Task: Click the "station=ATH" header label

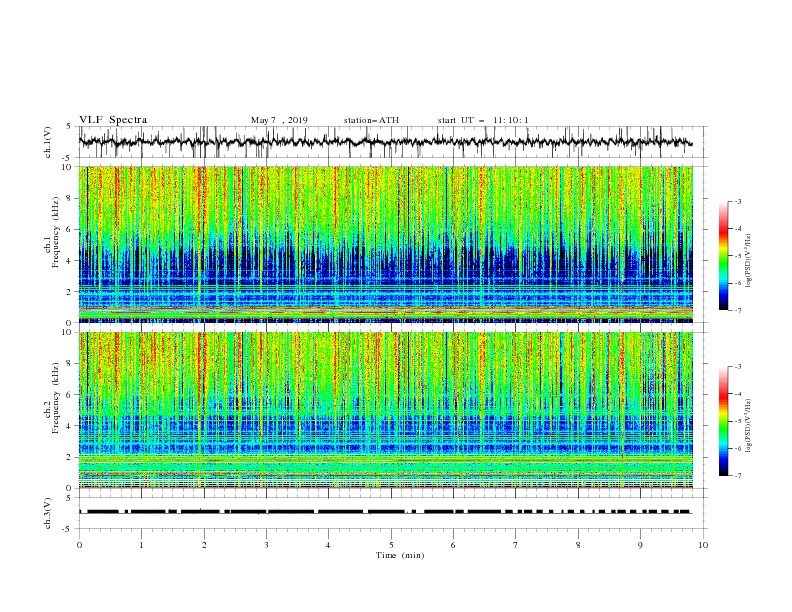Action: [x=371, y=120]
